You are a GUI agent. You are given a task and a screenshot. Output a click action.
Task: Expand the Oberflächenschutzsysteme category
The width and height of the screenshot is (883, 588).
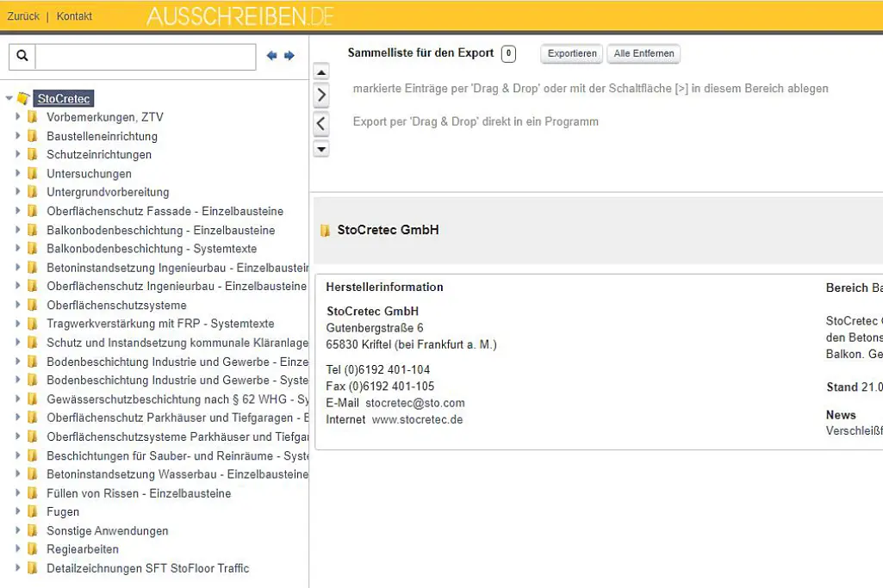(x=18, y=305)
